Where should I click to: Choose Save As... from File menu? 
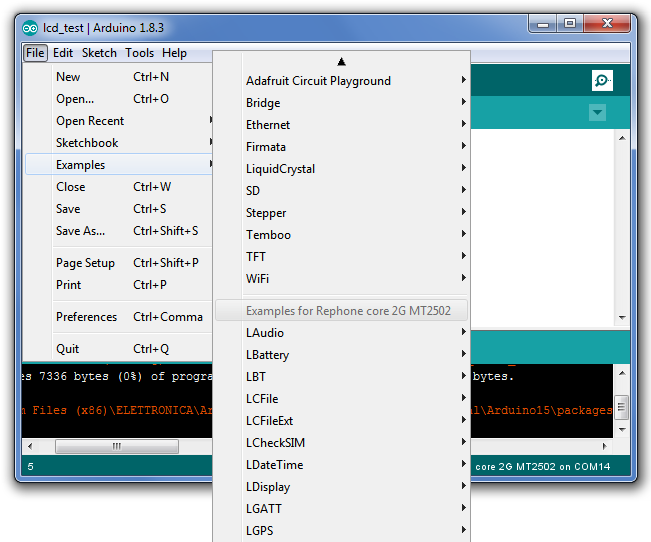tap(119, 231)
